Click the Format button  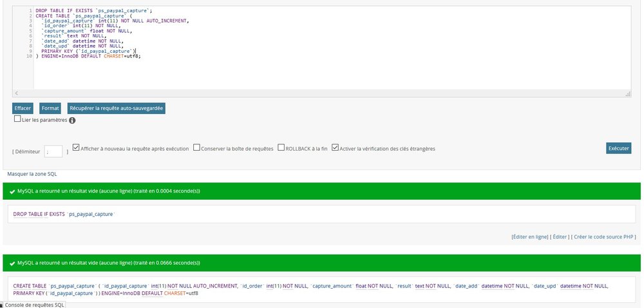[50, 108]
